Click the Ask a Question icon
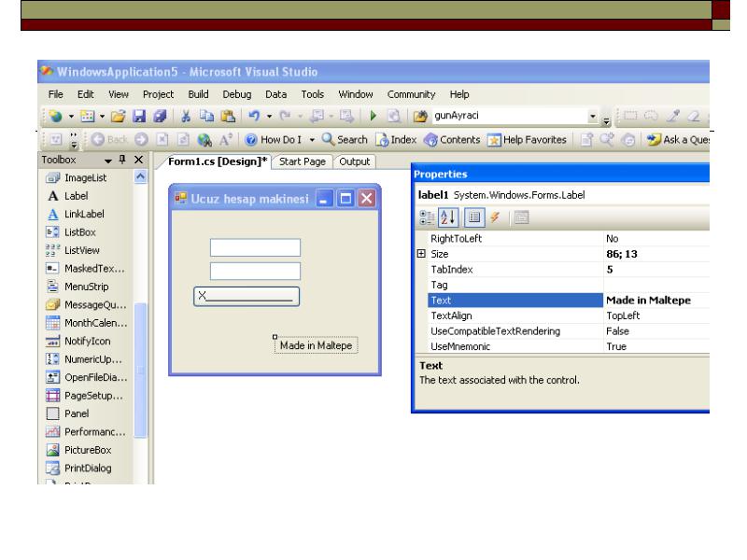 [x=654, y=139]
